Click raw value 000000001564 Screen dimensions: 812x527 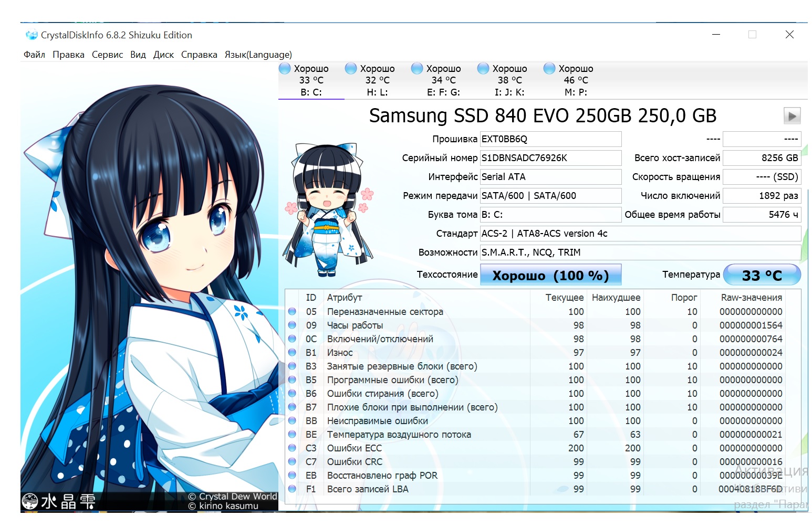pos(751,325)
